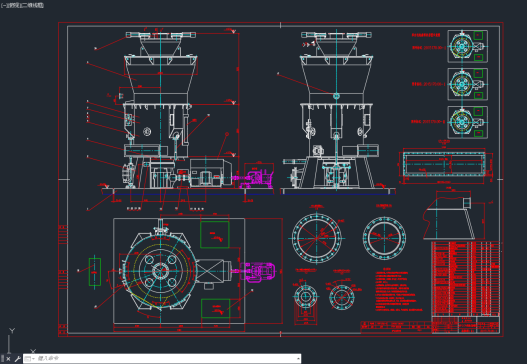Open the view name viewport label menu
This screenshot has width=527, height=364.
coord(13,5)
